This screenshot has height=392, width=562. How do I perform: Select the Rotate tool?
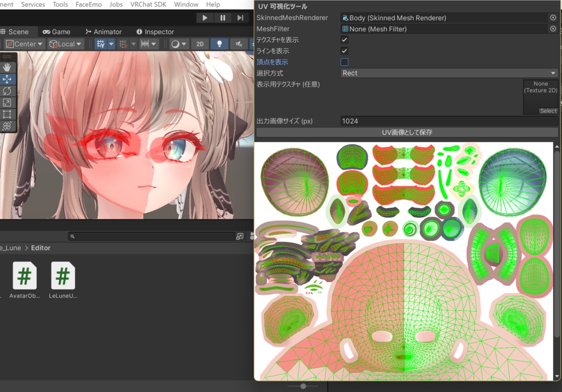pos(7,91)
